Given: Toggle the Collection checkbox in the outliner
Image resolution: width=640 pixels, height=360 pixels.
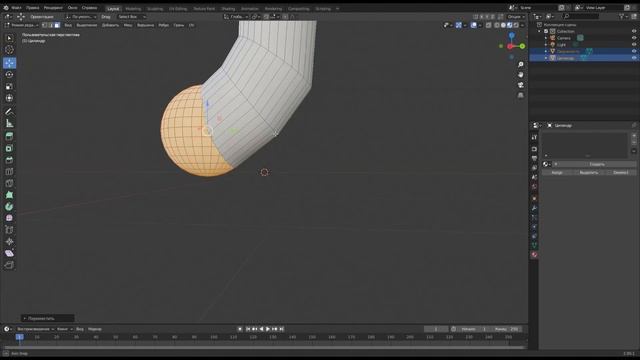Looking at the screenshot, I should click(x=546, y=31).
